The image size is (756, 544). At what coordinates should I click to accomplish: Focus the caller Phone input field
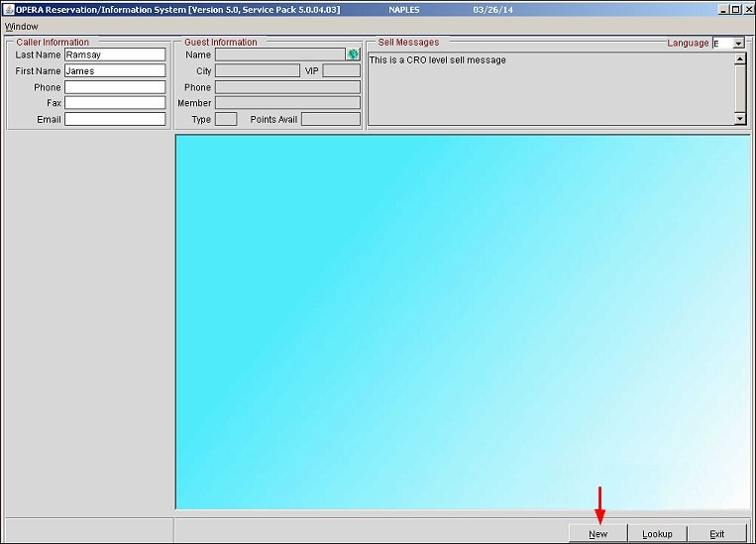click(x=115, y=87)
